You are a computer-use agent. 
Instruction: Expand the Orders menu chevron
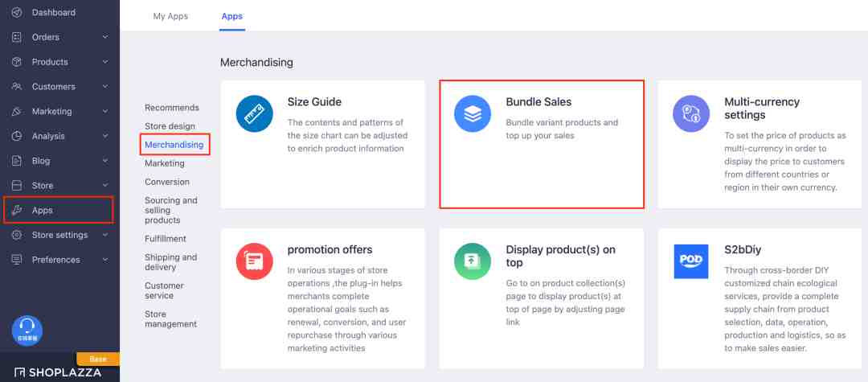pyautogui.click(x=105, y=37)
